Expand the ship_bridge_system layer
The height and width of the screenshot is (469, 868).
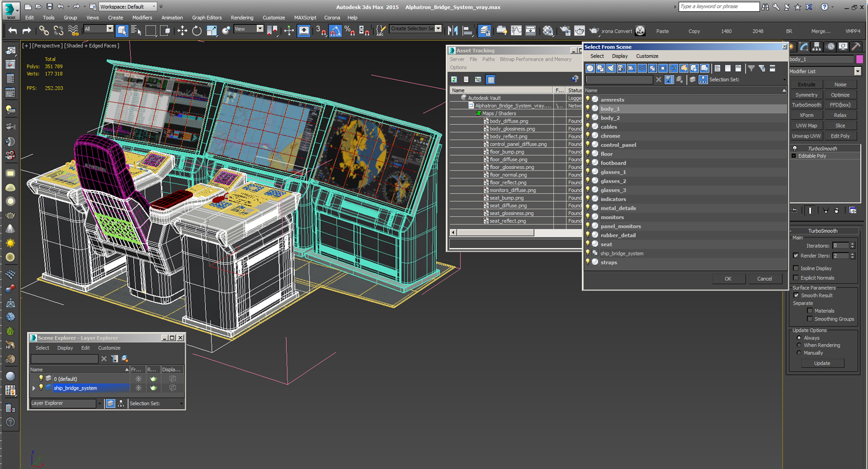click(x=34, y=388)
